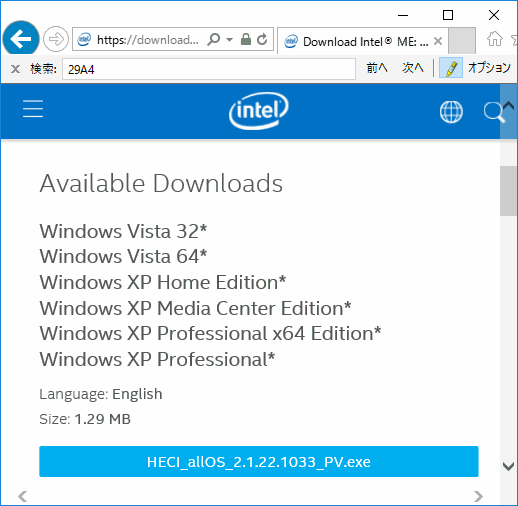Open the オプション find options menu
The width and height of the screenshot is (518, 506).
489,68
